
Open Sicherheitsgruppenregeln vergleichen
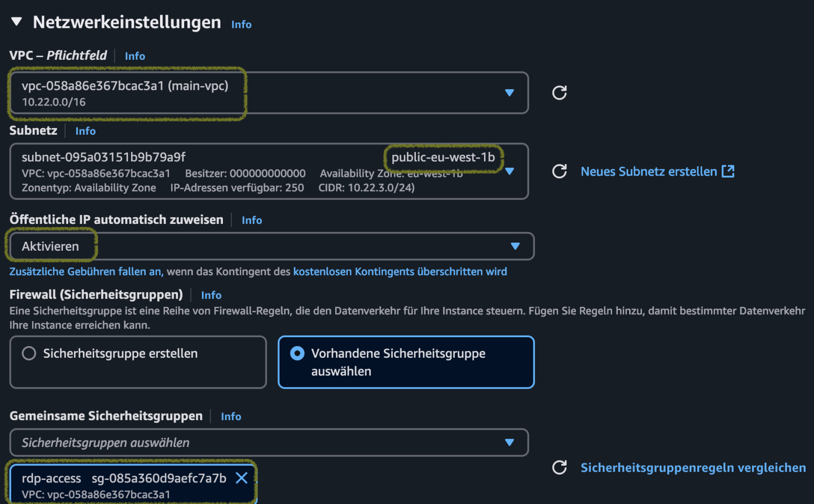[x=693, y=467]
